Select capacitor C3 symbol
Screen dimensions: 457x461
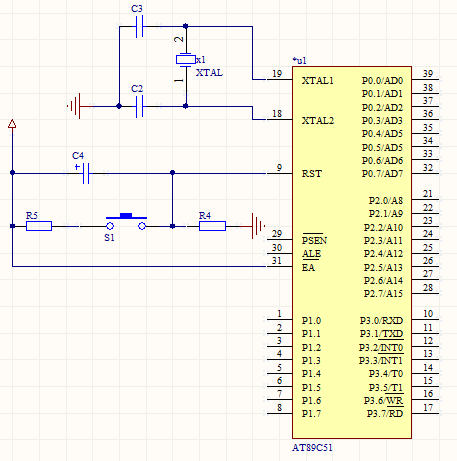click(140, 26)
